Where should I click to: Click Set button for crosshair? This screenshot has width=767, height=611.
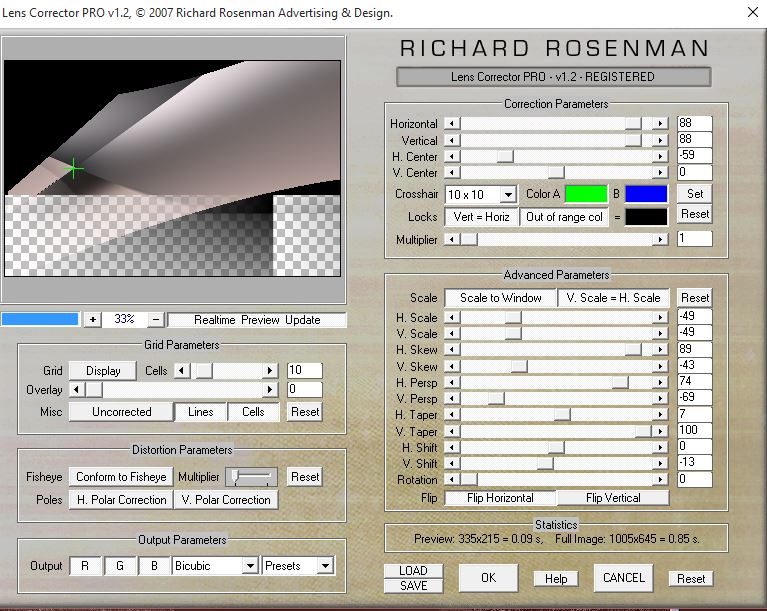coord(695,194)
